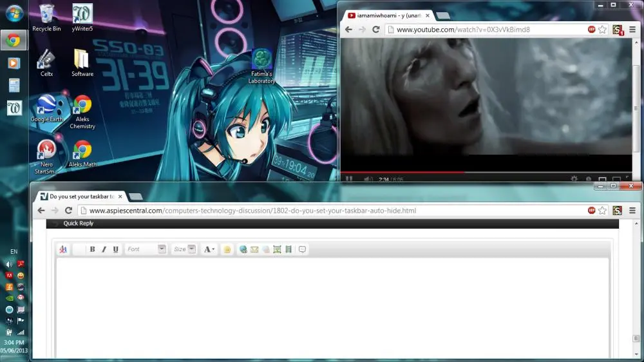Open new tab in aspiescentral window
This screenshot has width=644, height=362.
pyautogui.click(x=136, y=196)
